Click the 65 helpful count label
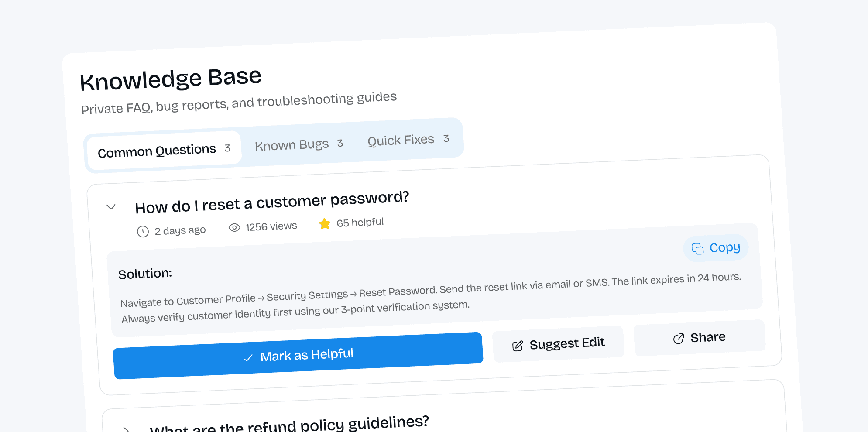 coord(360,223)
